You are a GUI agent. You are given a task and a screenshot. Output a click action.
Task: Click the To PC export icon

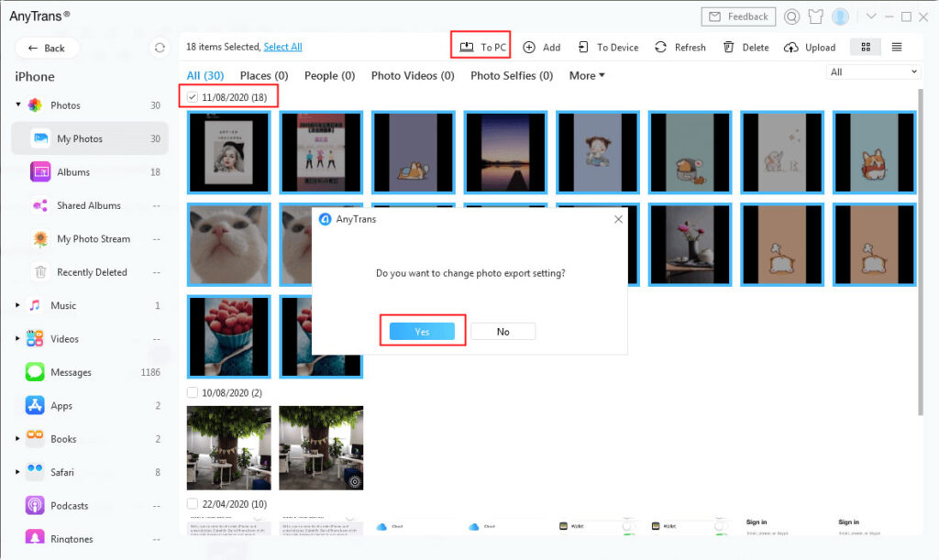(467, 47)
